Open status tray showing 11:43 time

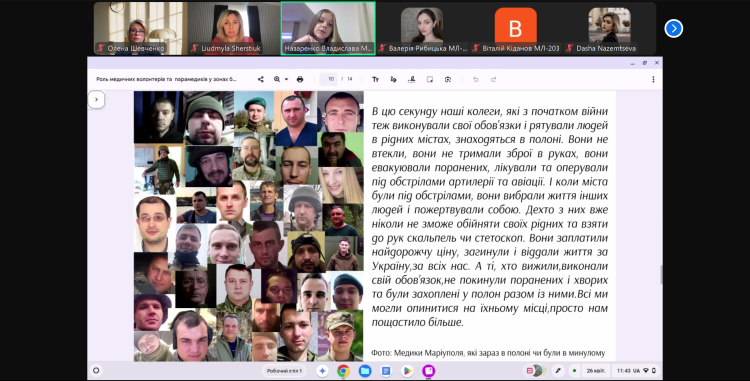coord(636,370)
